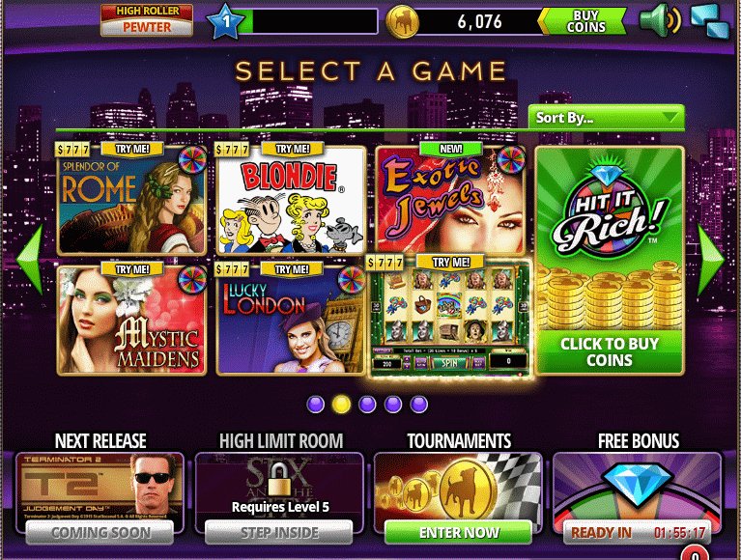This screenshot has width=741, height=560.
Task: Click the gold coin balance icon
Action: point(402,21)
